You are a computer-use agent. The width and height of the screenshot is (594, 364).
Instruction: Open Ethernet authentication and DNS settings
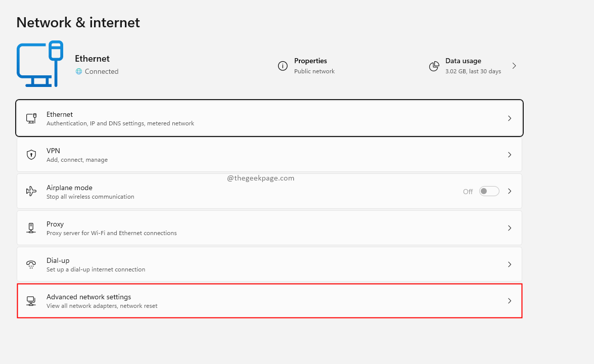click(269, 118)
